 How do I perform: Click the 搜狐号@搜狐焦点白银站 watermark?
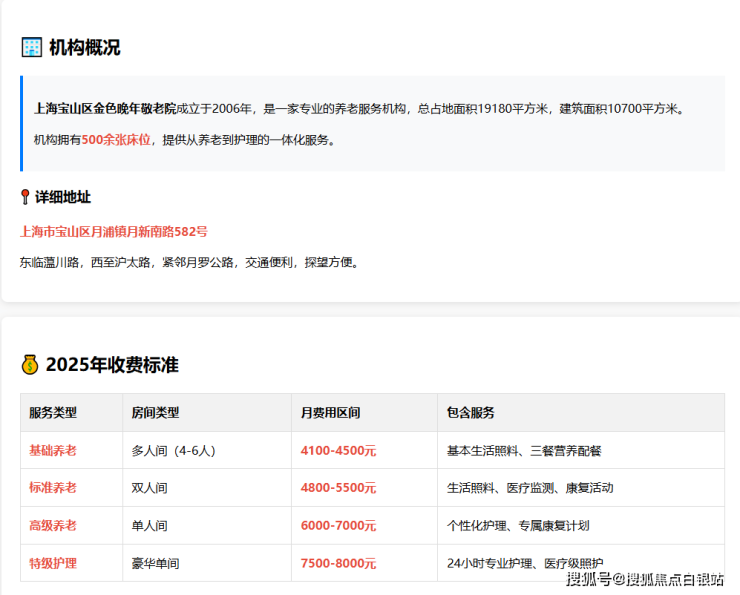(645, 579)
